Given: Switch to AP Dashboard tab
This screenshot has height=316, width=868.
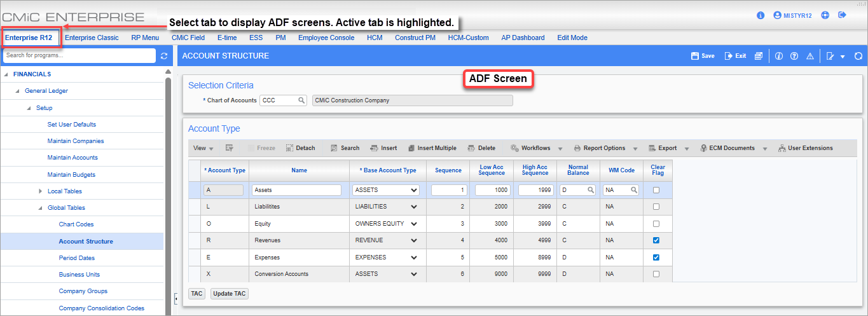Looking at the screenshot, I should [523, 38].
